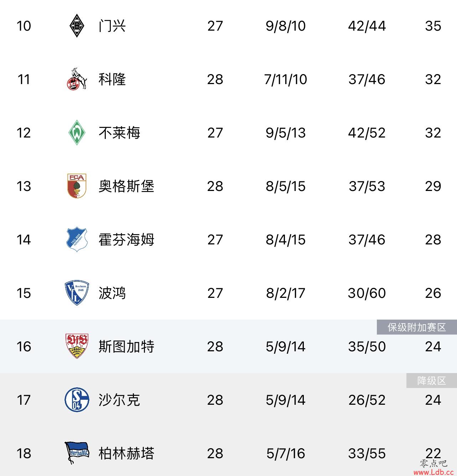Screen dimensions: 457x476
Task: Visit the www.Ldb.cc watermark link
Action: pyautogui.click(x=433, y=472)
